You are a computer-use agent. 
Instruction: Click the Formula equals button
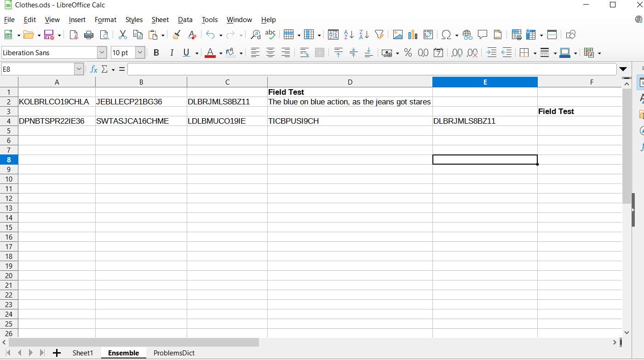click(122, 69)
